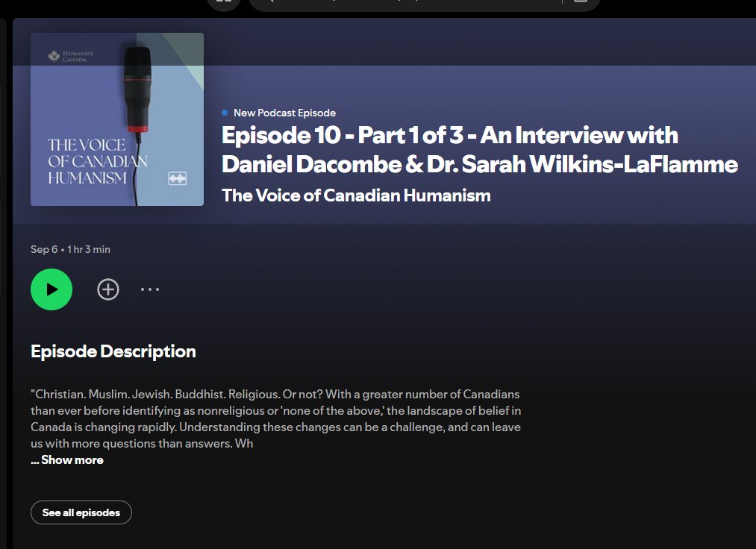The width and height of the screenshot is (756, 549).
Task: Expand the description with Show more
Action: pos(66,460)
